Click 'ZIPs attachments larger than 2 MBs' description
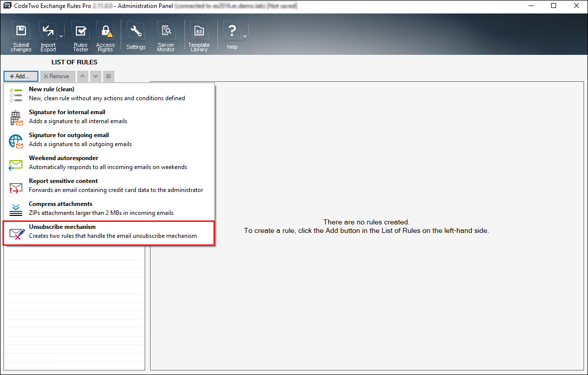The image size is (588, 375). pyautogui.click(x=101, y=213)
